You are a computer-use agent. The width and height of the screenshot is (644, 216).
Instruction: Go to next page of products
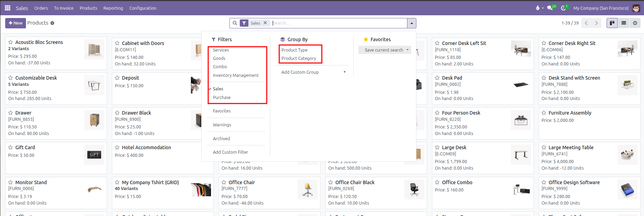tap(596, 23)
